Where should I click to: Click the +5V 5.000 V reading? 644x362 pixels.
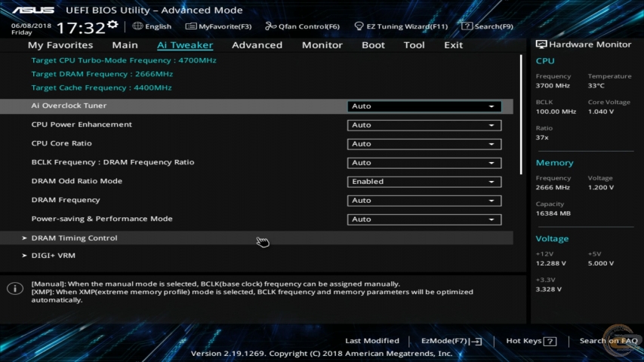click(x=601, y=263)
